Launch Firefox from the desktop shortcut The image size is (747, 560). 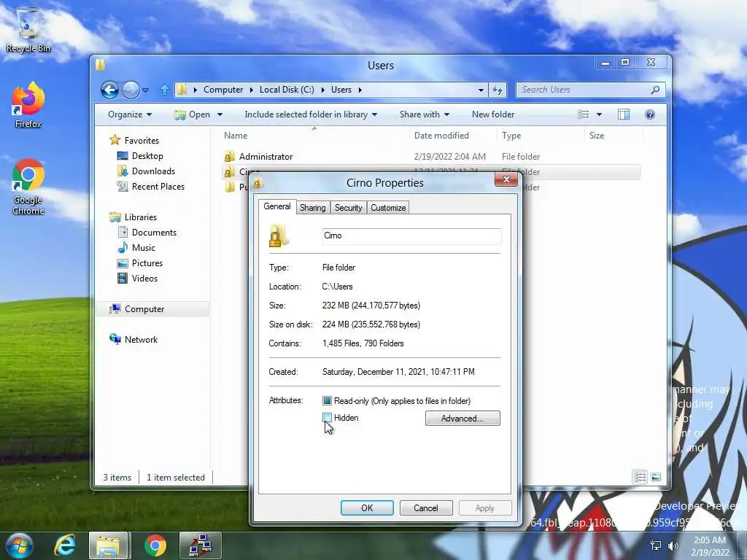[28, 105]
